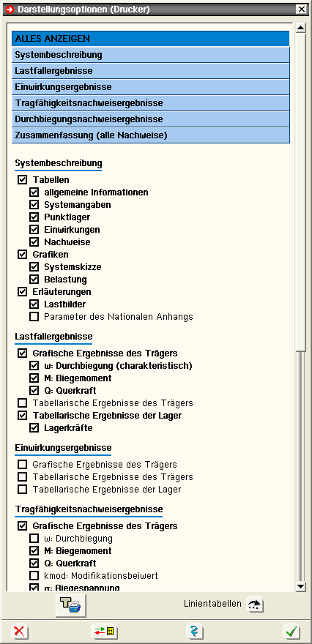
Task: Uncheck the Systemskizze checkbox
Action: (x=34, y=267)
